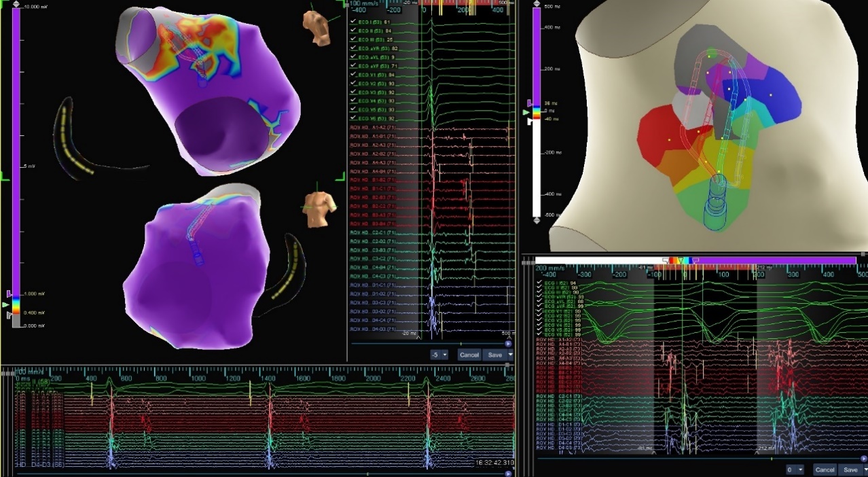This screenshot has height=477, width=868.
Task: Toggle the ECG III (53) channel checkbox
Action: tap(353, 40)
